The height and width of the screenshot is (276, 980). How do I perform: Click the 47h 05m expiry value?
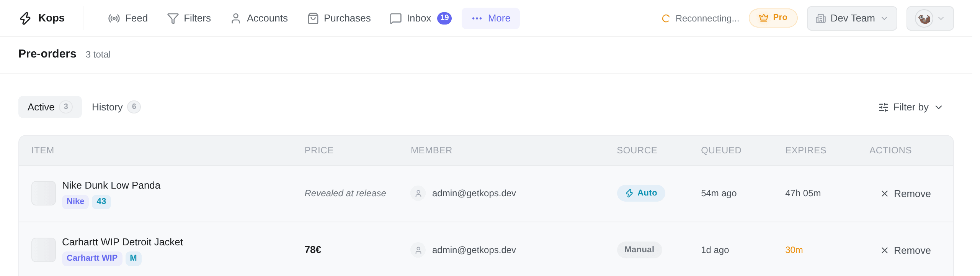point(803,193)
